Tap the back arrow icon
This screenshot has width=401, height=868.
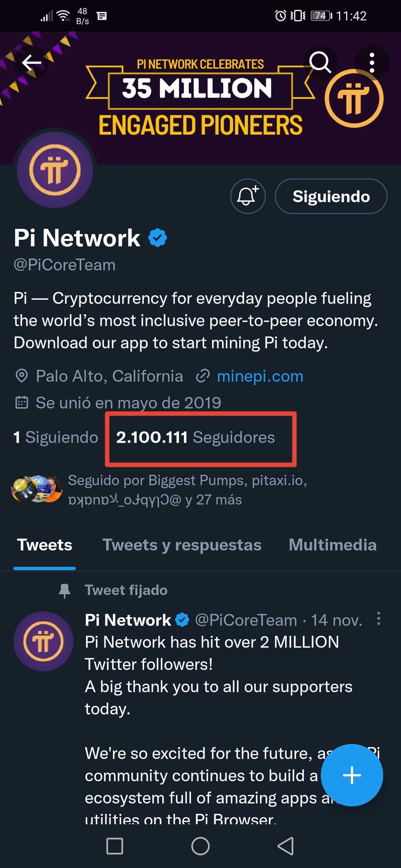[32, 62]
